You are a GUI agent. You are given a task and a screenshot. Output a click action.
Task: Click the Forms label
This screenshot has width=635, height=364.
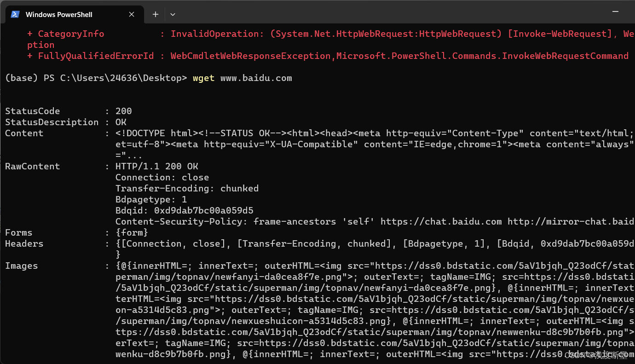click(x=19, y=232)
